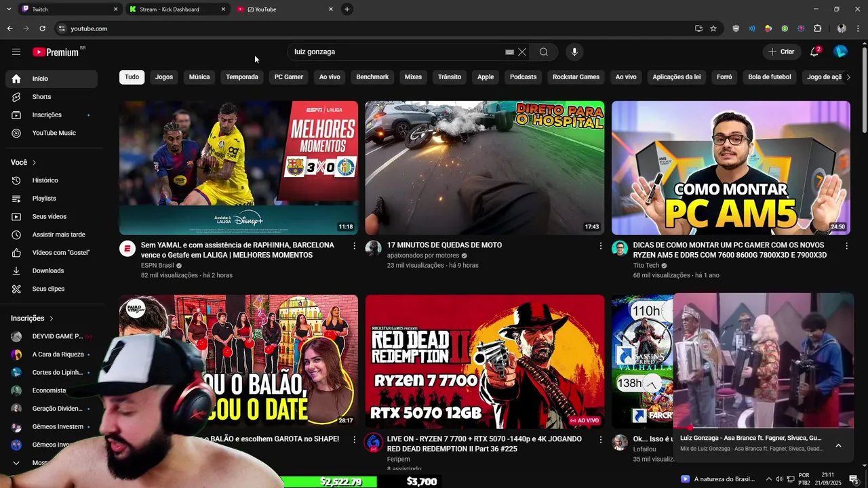The image size is (868, 488).
Task: Open the browser tab search dropdown
Action: [8, 9]
